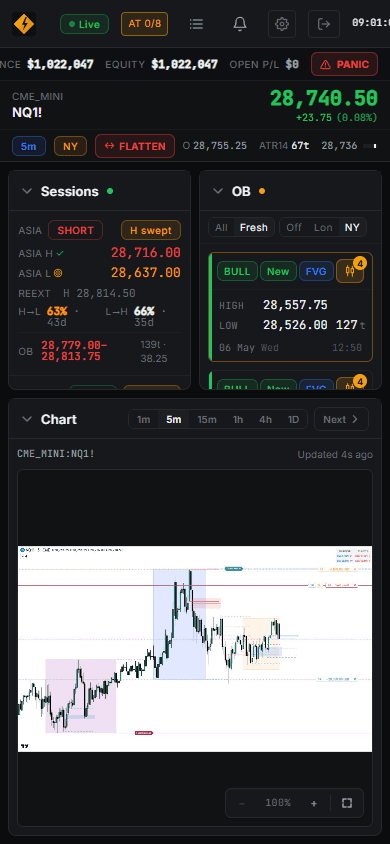Switch chart to 1h tab

(x=238, y=419)
